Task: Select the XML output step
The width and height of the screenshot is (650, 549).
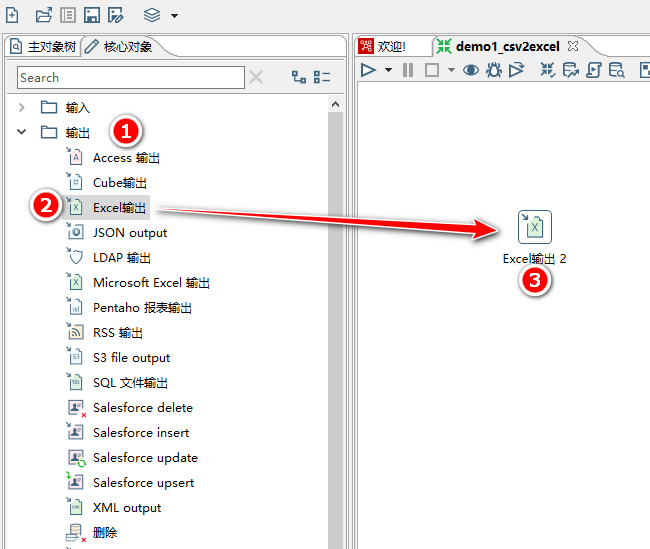Action: click(x=127, y=508)
